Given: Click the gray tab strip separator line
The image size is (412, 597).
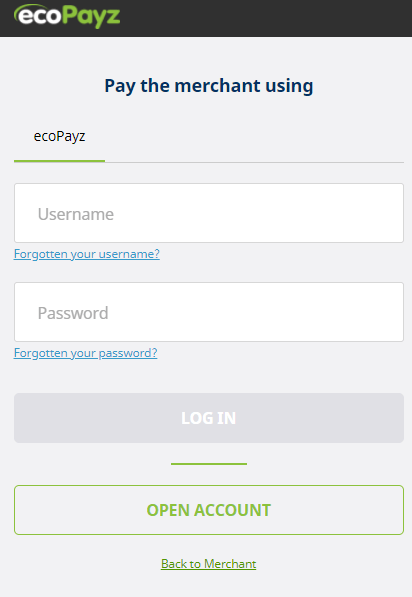Looking at the screenshot, I should pos(254,163).
